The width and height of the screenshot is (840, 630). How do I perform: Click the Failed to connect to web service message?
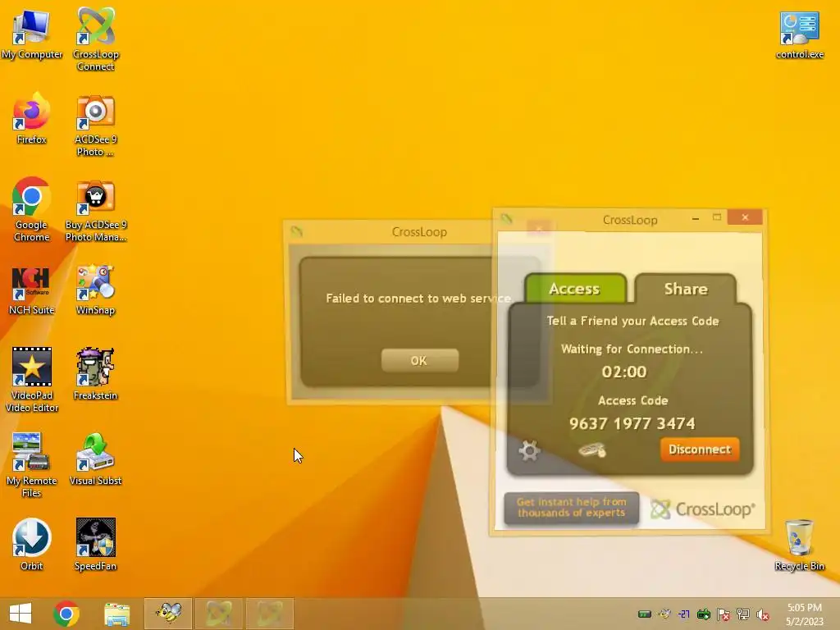coord(418,299)
